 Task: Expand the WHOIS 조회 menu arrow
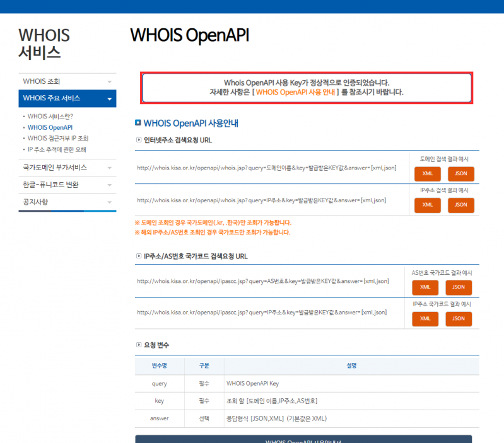[109, 82]
